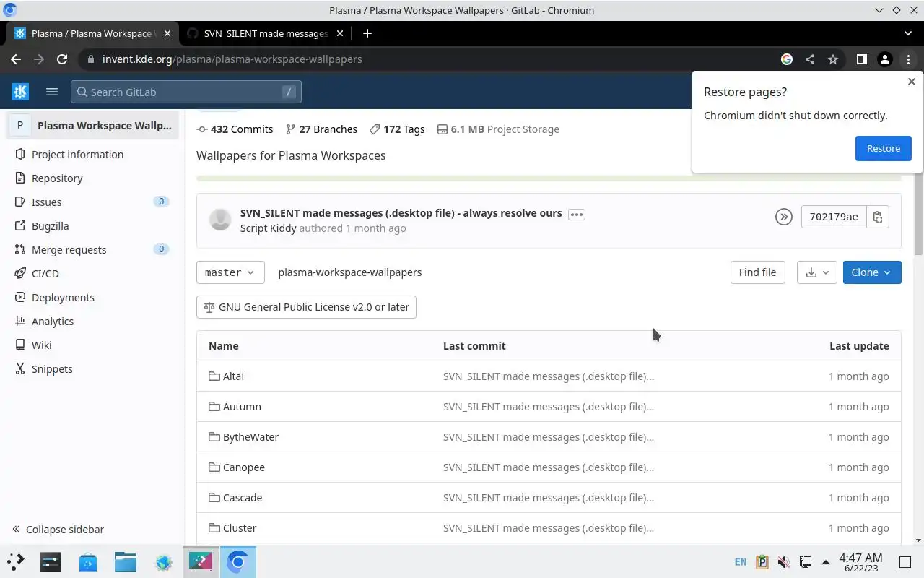
Task: Click Script Kiddy author avatar
Action: pyautogui.click(x=220, y=219)
